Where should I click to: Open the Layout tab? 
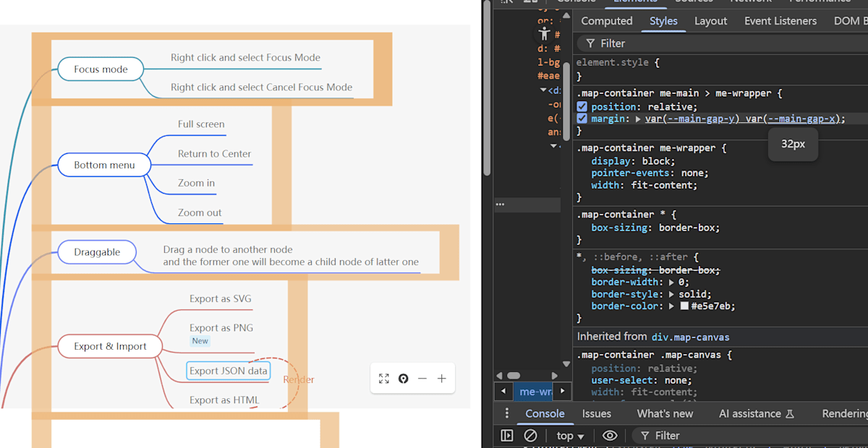(710, 21)
